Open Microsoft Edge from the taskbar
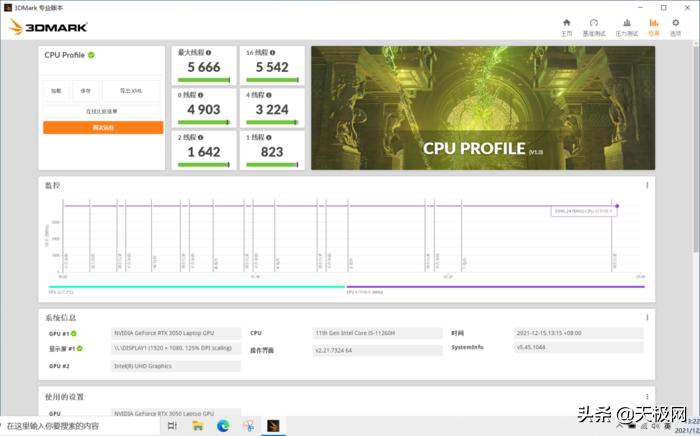This screenshot has width=700, height=436. (x=223, y=426)
